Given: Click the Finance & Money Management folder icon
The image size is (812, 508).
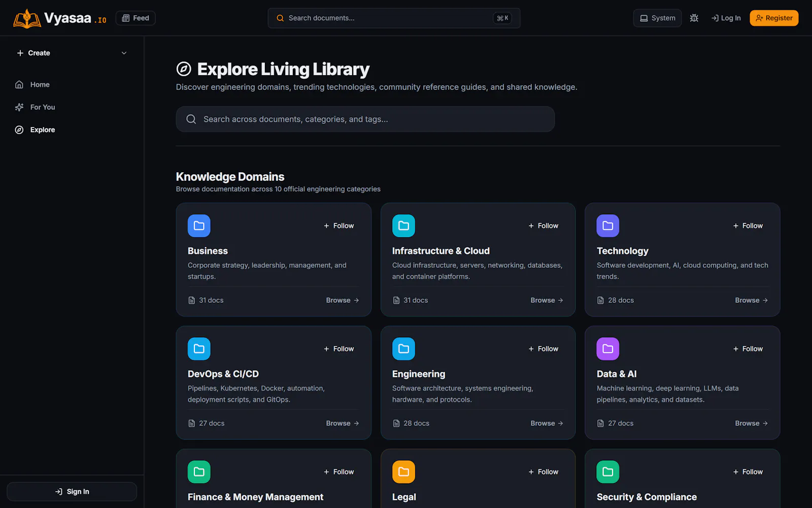Looking at the screenshot, I should (x=199, y=472).
